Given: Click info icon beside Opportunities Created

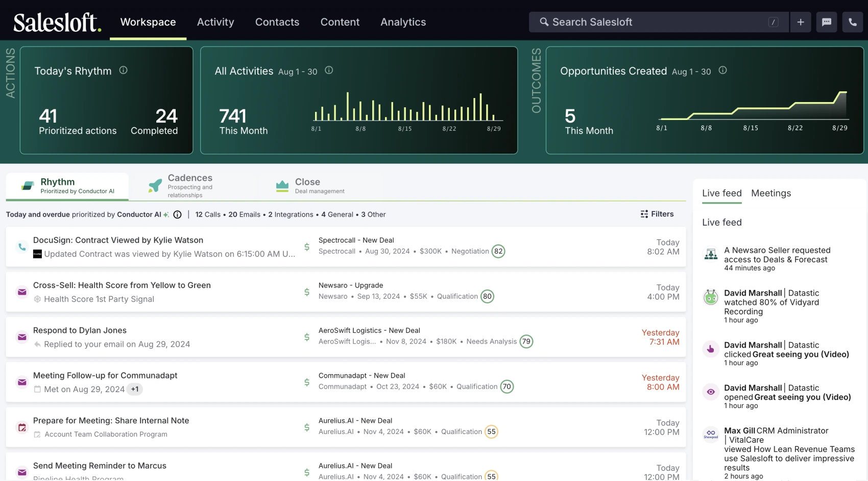Looking at the screenshot, I should 722,70.
